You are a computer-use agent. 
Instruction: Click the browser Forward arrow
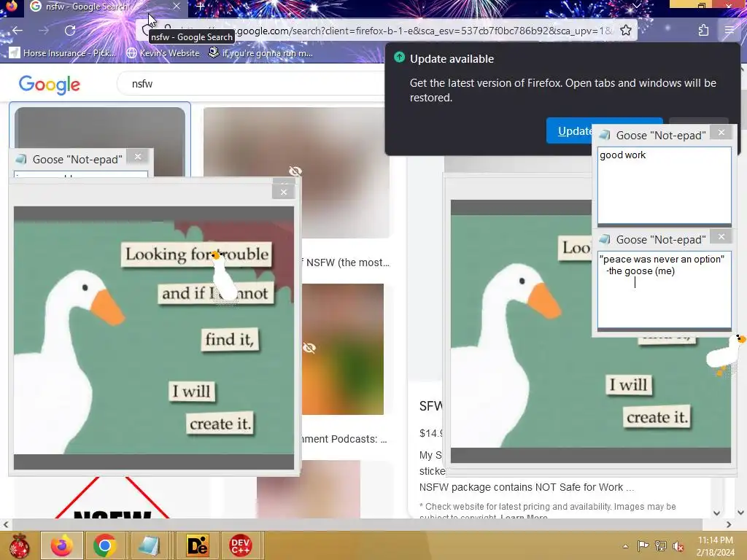coord(44,31)
